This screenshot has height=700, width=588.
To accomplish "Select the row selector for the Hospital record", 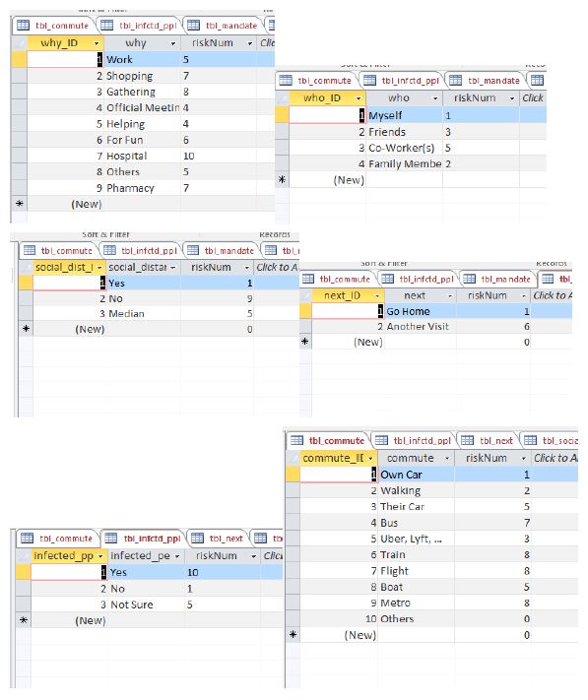I will [20, 156].
